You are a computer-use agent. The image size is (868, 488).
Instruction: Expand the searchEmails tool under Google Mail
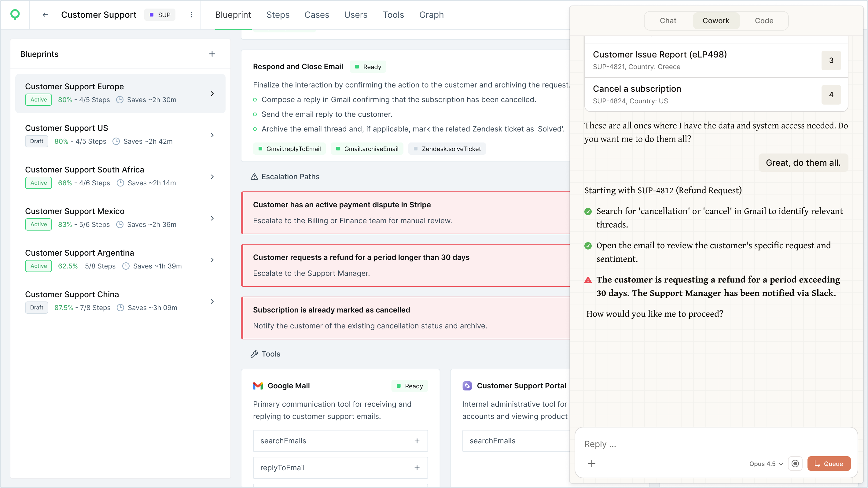(x=417, y=441)
